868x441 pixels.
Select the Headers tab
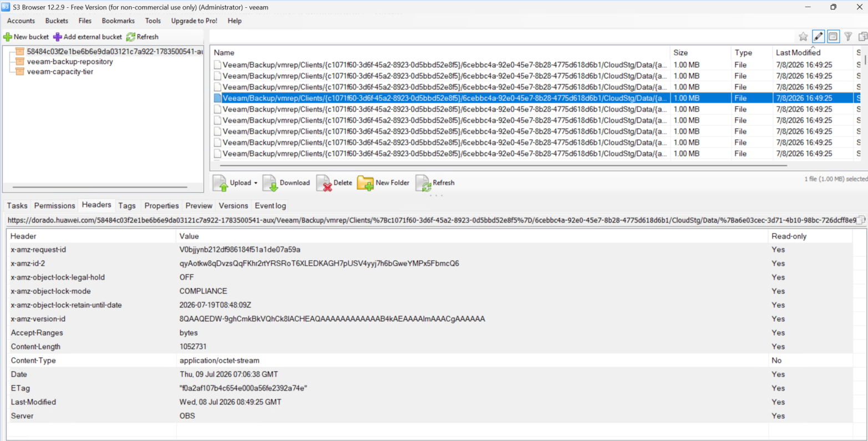click(x=97, y=205)
